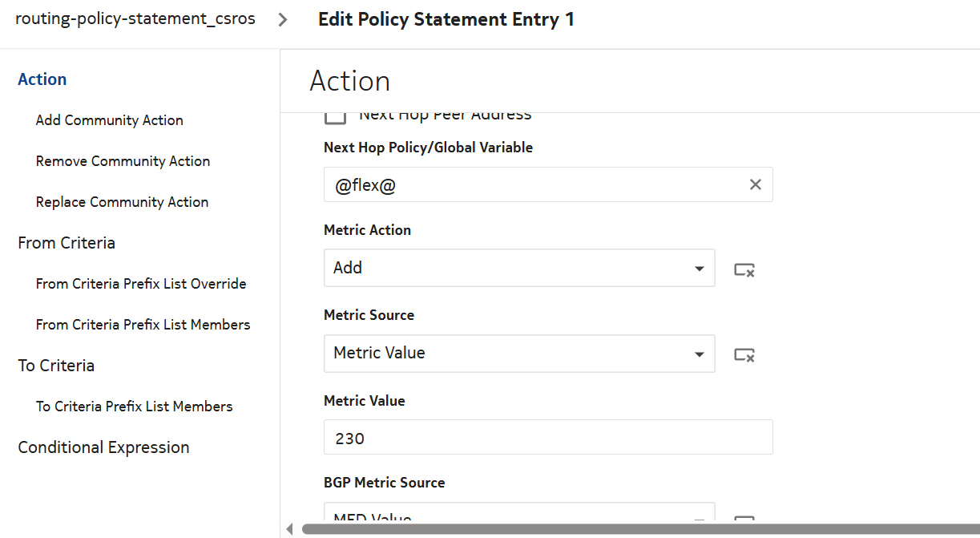
Task: Expand the BGP Metric Source dropdown
Action: click(x=518, y=517)
